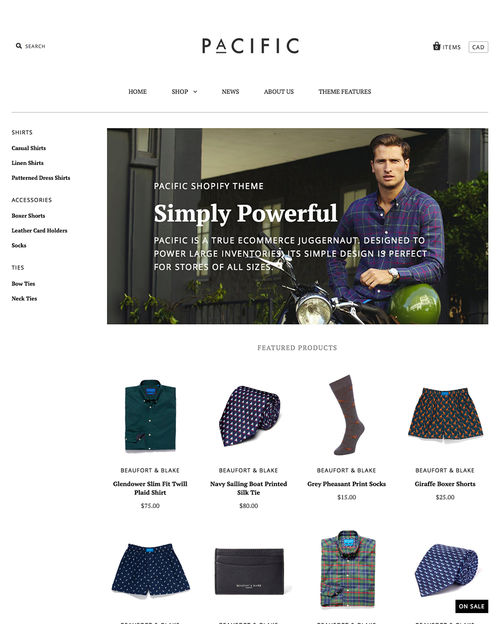
Task: Select the Giraffe Boxer Shorts image
Action: point(445,415)
